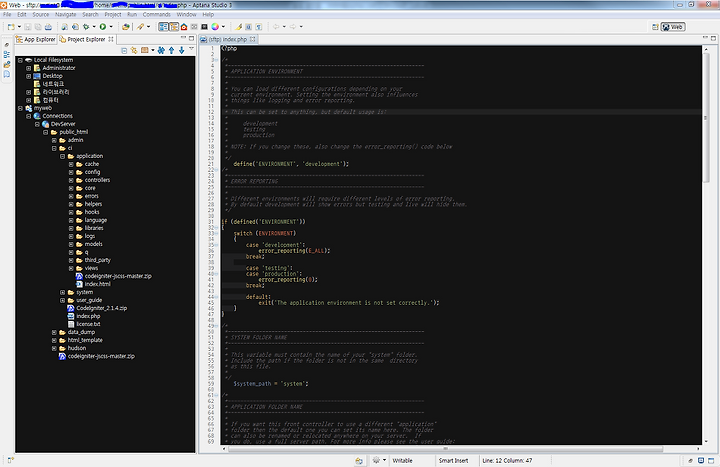The image size is (720, 467).
Task: Click the status bar icon left of the gear
Action: 359,461
